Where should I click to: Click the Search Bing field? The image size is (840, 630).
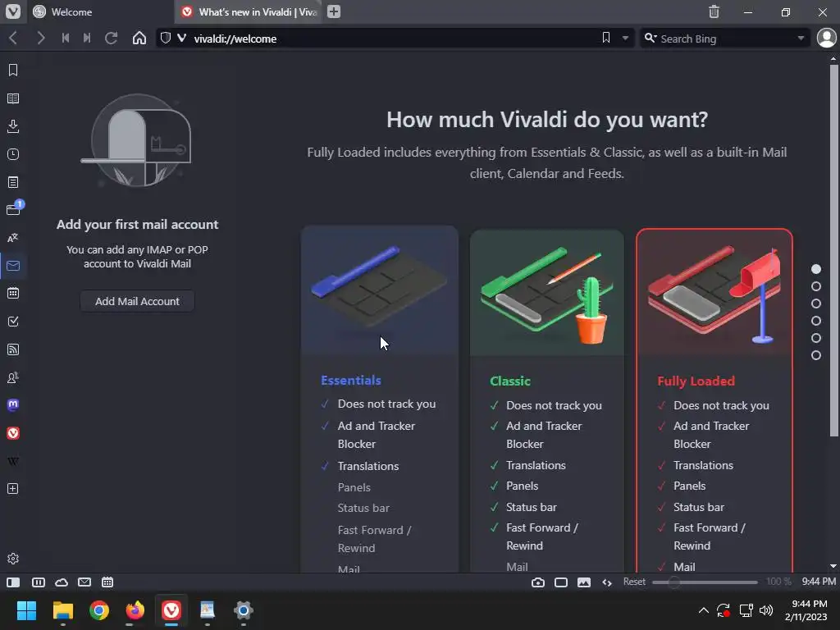point(726,39)
